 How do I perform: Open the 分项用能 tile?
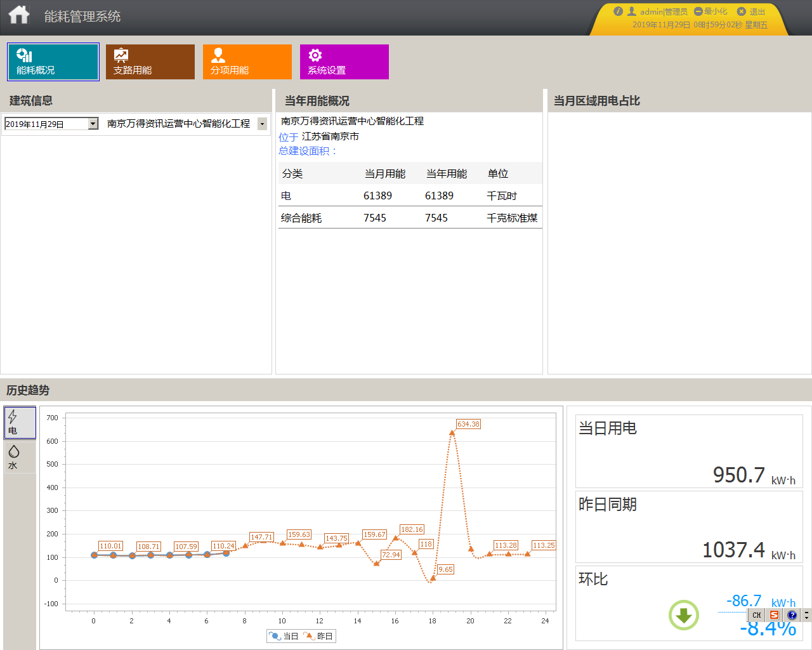tap(247, 62)
